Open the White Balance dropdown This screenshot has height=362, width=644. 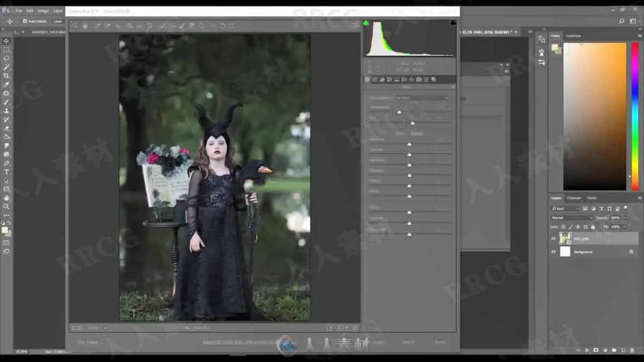(422, 98)
